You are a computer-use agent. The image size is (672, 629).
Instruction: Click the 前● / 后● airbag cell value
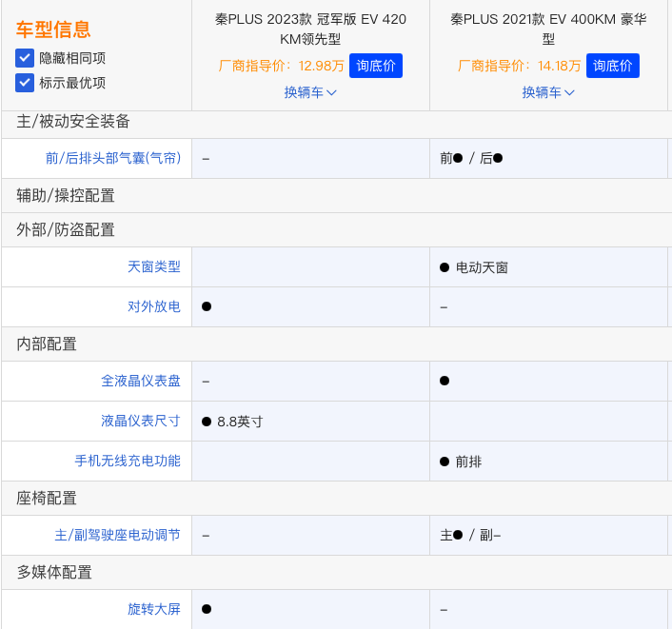(471, 158)
